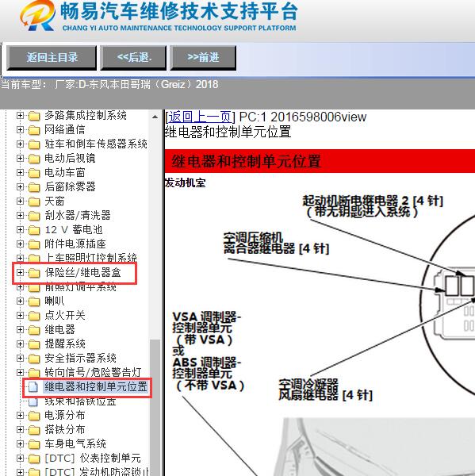Screen dimensions: 475x476
Task: Expand the 电动后视镜 node
Action: click(x=20, y=158)
